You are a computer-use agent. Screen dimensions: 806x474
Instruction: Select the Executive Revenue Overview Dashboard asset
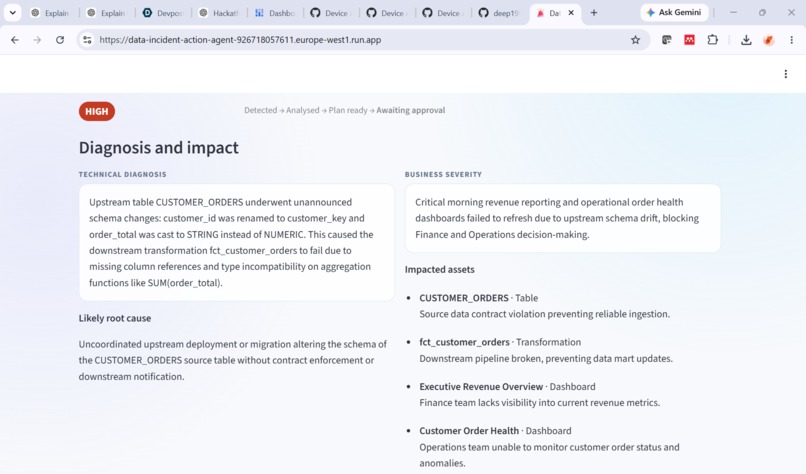[507, 386]
